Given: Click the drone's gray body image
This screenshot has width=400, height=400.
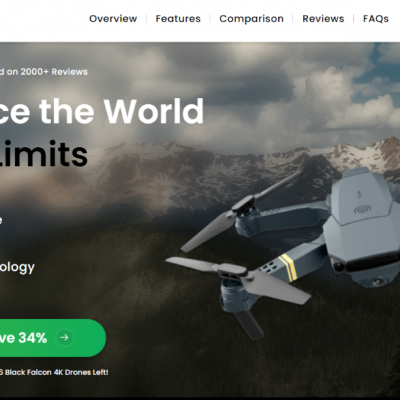Looking at the screenshot, I should 362,227.
